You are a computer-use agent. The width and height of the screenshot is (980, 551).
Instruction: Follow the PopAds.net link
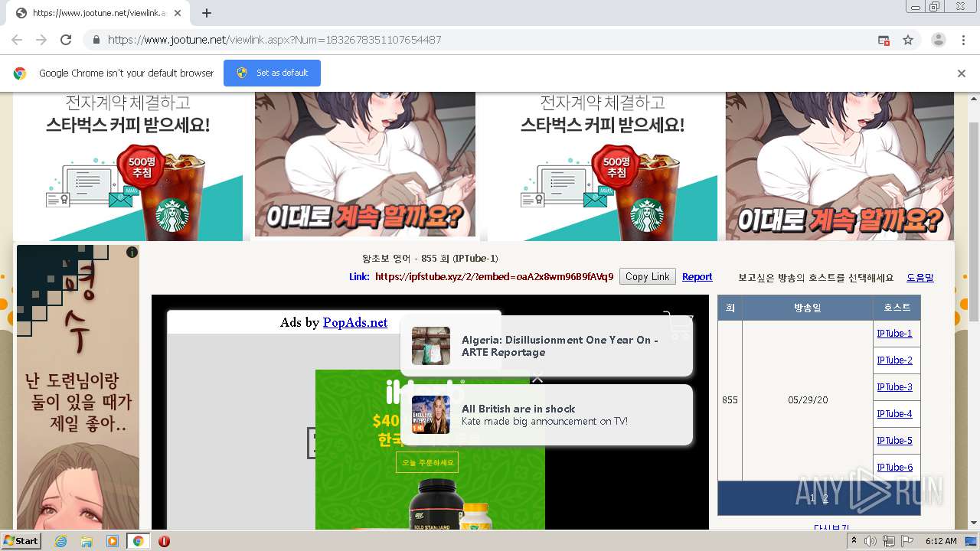pos(355,322)
